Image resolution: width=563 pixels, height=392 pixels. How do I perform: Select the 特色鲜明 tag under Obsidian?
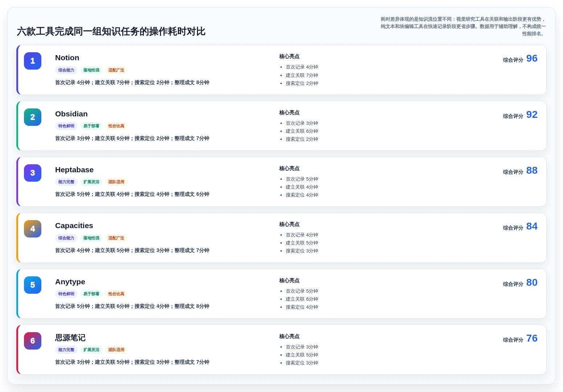[66, 126]
